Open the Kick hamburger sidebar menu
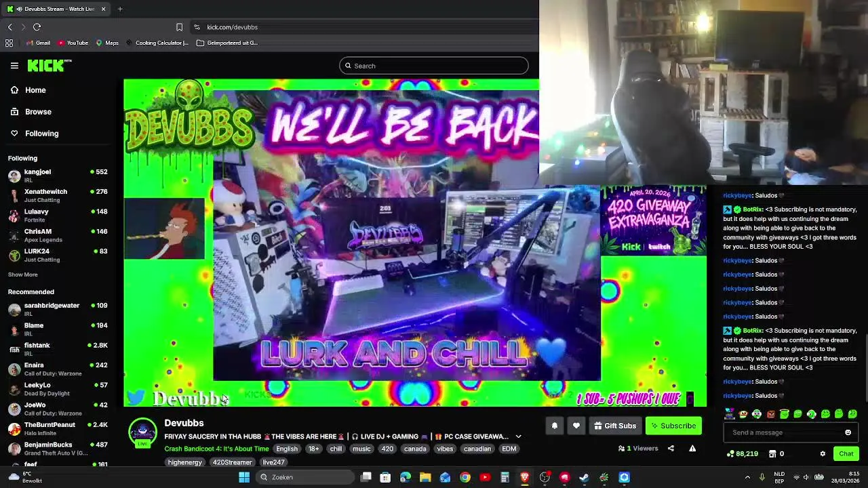Image resolution: width=868 pixels, height=488 pixels. pyautogui.click(x=14, y=66)
